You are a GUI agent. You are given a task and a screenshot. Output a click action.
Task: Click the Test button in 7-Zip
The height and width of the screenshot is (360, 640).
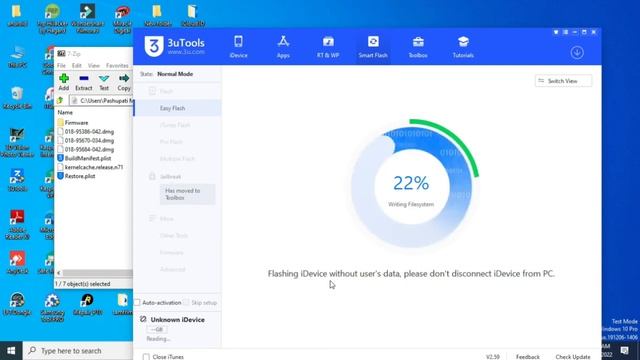click(104, 82)
